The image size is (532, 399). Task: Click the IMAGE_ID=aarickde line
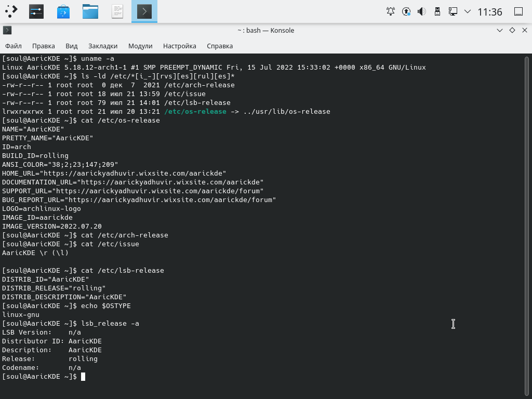coord(37,218)
